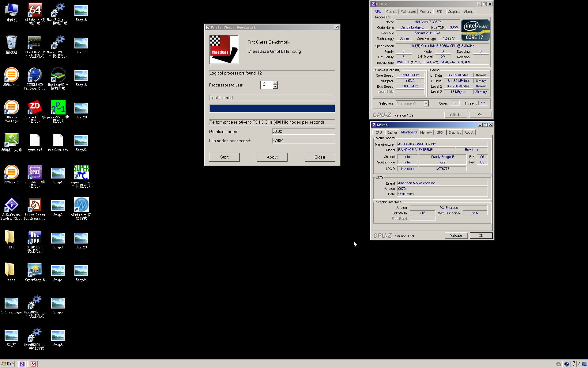Open About tab in upper CPU-Z
This screenshot has height=368, width=588.
468,12
